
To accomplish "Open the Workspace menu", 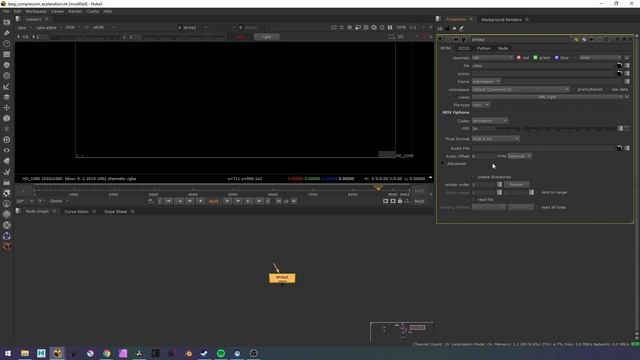I will [36, 11].
